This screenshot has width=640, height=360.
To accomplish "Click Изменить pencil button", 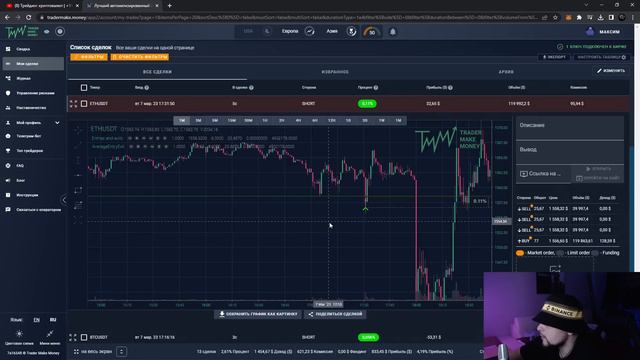I will [x=611, y=71].
